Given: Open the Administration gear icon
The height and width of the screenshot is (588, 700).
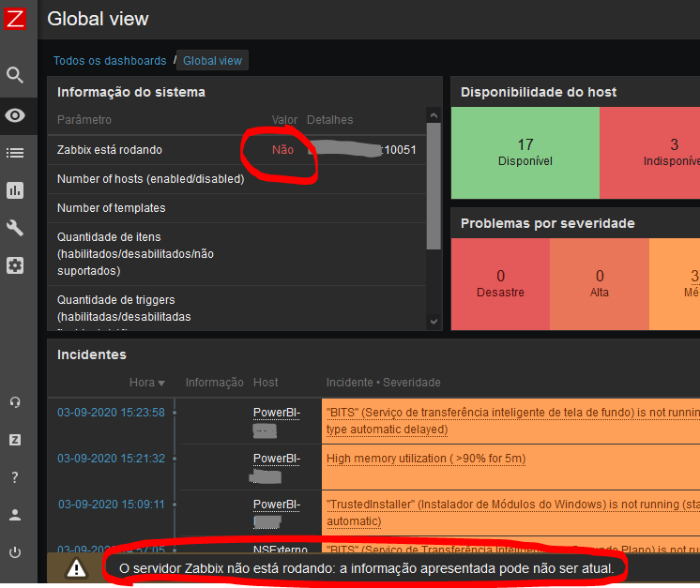Looking at the screenshot, I should [15, 265].
